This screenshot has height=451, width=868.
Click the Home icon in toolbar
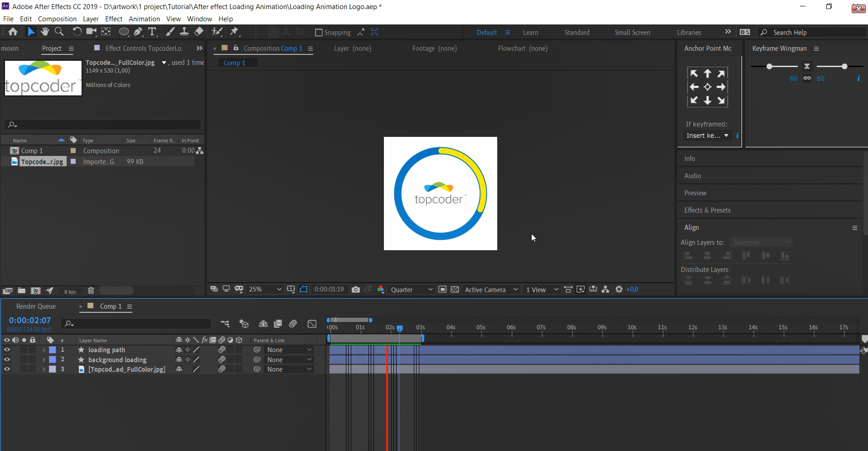[x=13, y=32]
